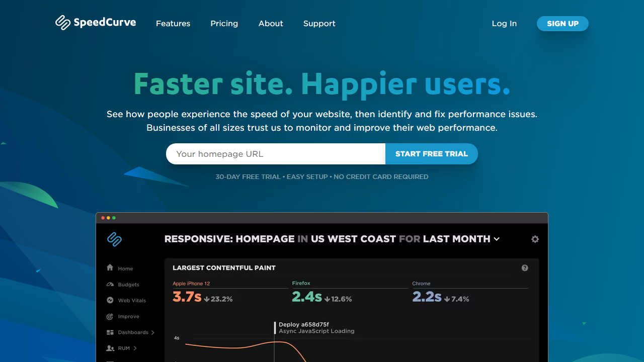The image size is (644, 362).
Task: Click Apple iPhone 12 metric label
Action: (x=191, y=284)
